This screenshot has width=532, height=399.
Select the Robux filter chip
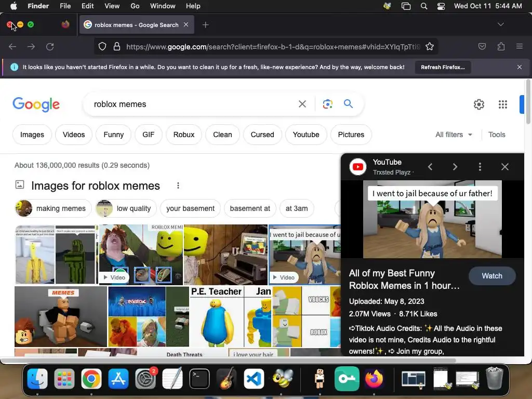coord(184,135)
